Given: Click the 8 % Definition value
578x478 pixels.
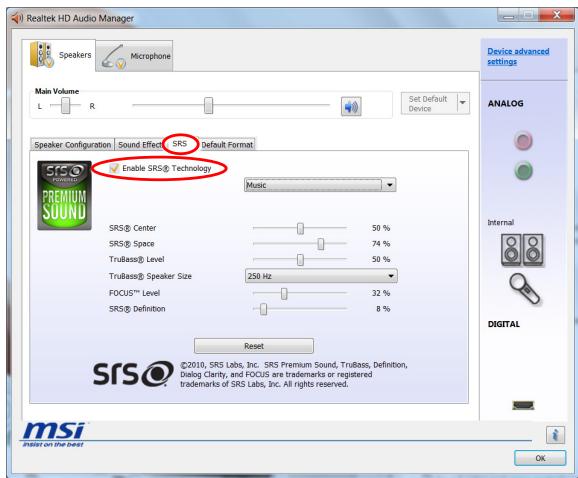Looking at the screenshot, I should coord(383,308).
